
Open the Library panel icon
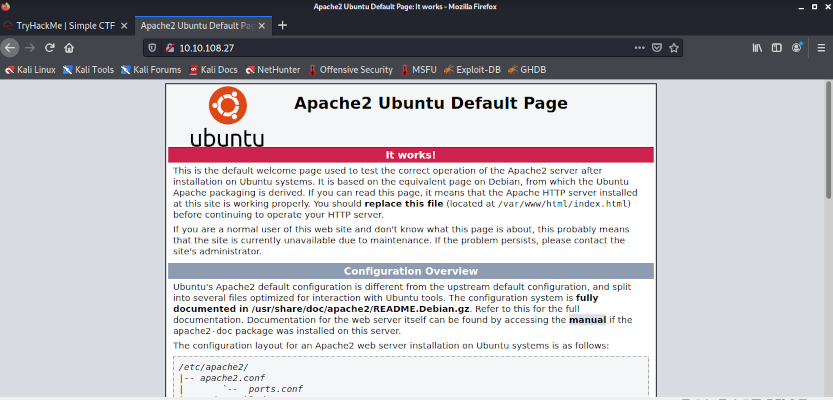[758, 47]
